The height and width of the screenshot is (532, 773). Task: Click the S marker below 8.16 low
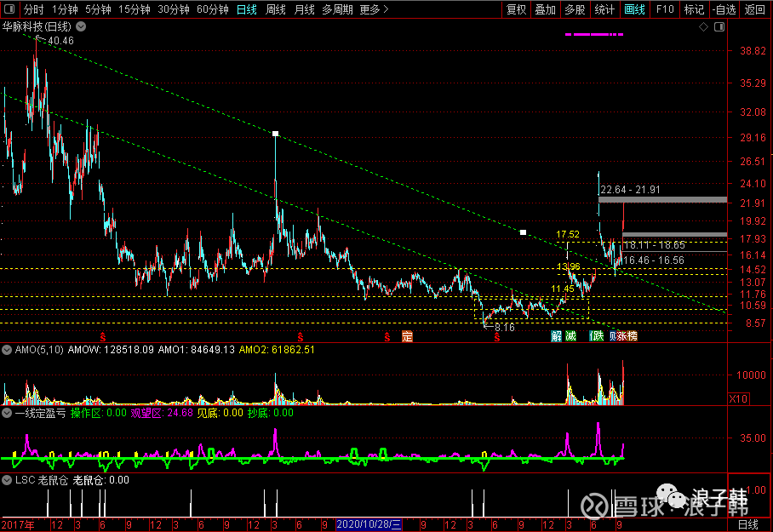(x=497, y=337)
